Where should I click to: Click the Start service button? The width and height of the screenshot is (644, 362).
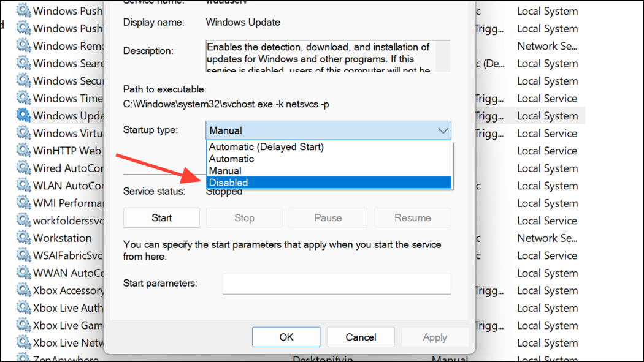point(161,217)
